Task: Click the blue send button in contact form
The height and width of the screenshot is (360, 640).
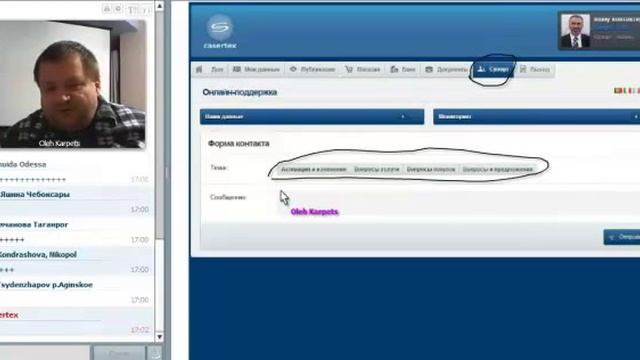Action: click(x=622, y=237)
